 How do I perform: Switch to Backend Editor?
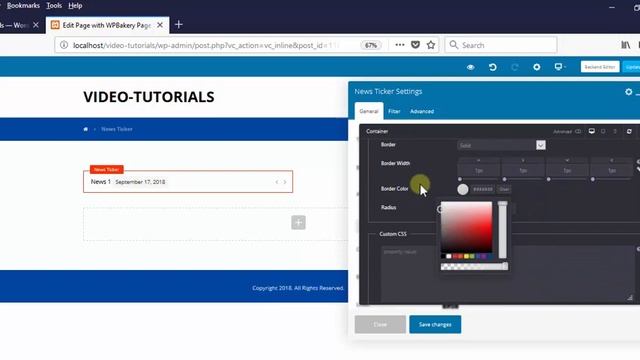600,67
